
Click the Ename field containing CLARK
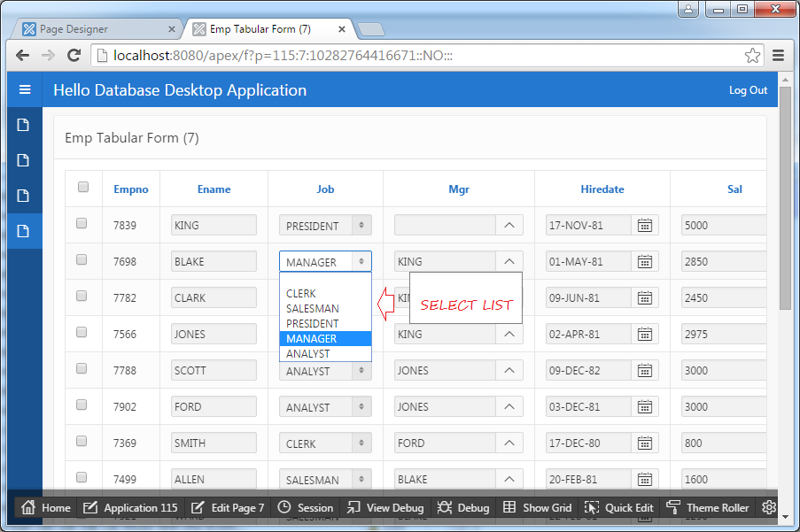(x=214, y=297)
